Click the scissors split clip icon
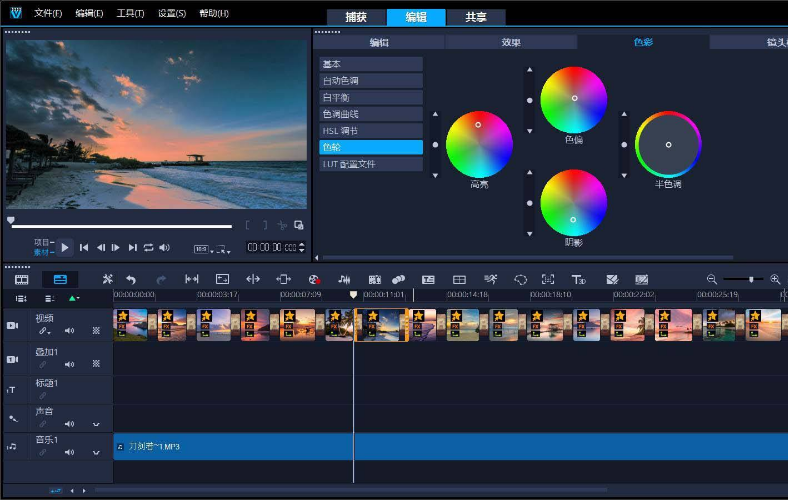This screenshot has width=788, height=500. (x=283, y=227)
